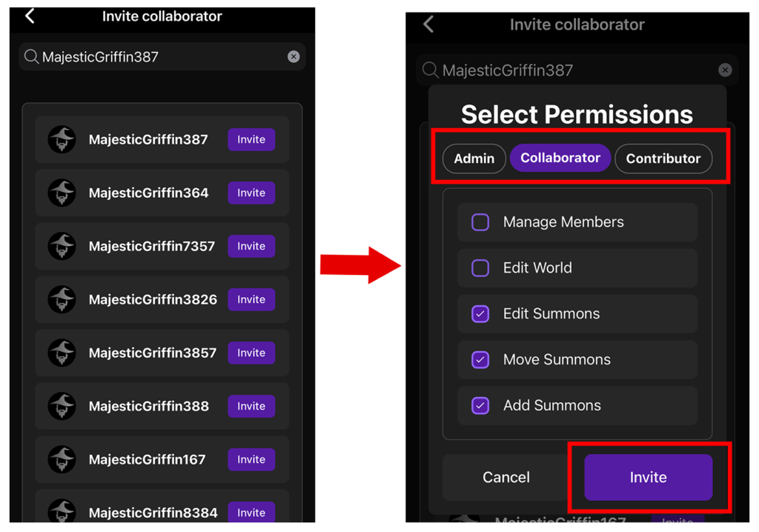Click the MajesticGriffin387 wizard avatar
The width and height of the screenshot is (759, 532).
pos(62,139)
